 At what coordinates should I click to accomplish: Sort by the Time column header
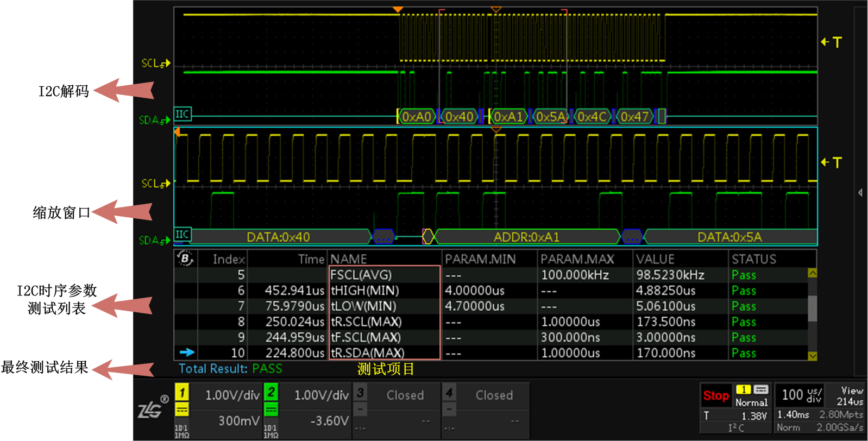tap(311, 260)
